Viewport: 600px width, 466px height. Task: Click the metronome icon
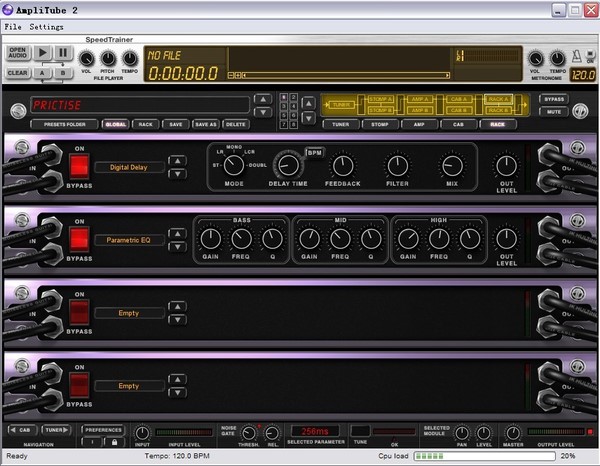tap(576, 56)
